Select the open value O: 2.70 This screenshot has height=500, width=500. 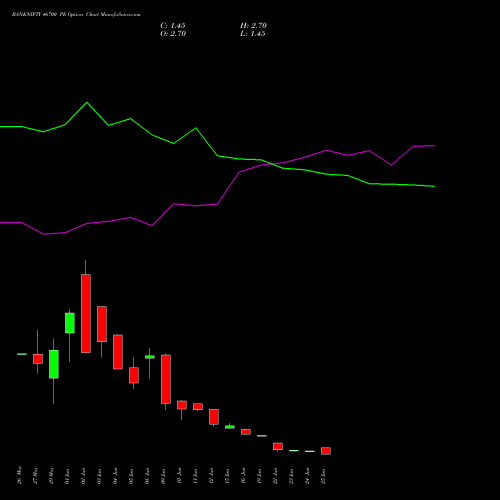click(x=173, y=34)
